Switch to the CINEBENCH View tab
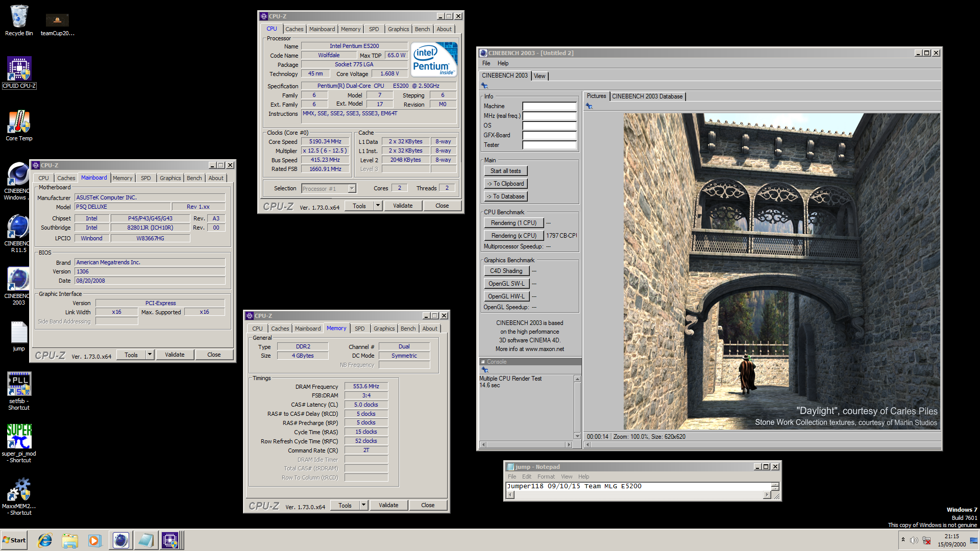Screen dimensions: 980x551 tap(540, 76)
